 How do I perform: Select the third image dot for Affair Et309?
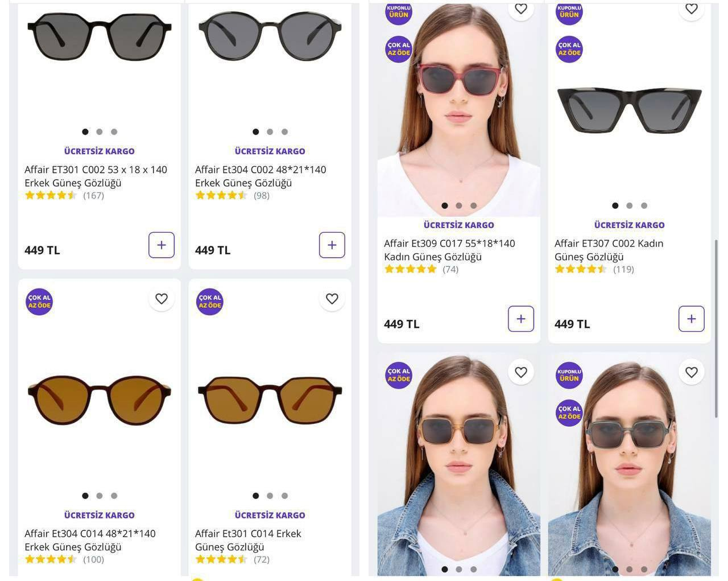coord(473,205)
